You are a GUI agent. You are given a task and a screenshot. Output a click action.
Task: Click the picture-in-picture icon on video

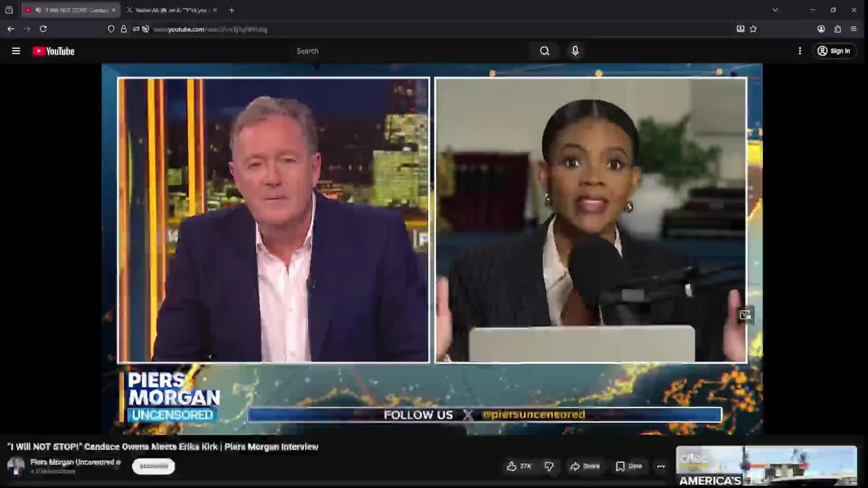[x=745, y=314]
